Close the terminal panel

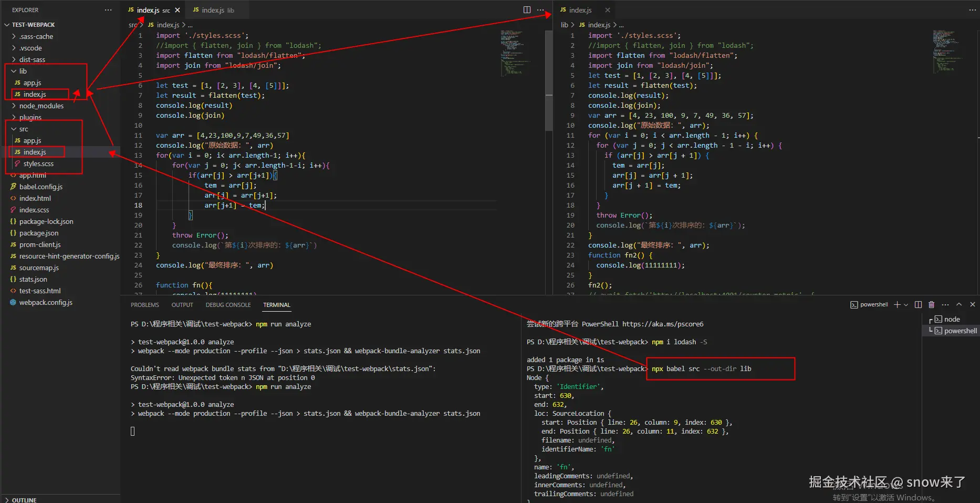(972, 304)
